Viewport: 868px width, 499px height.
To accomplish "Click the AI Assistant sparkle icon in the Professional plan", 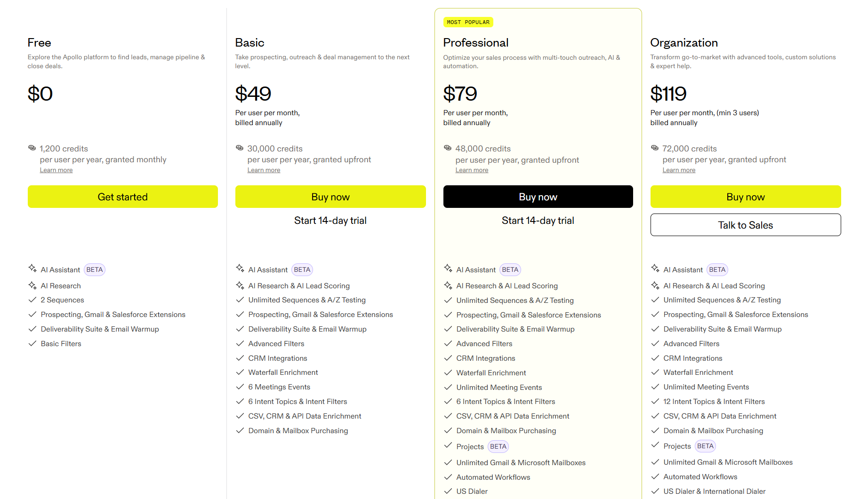I will [448, 269].
